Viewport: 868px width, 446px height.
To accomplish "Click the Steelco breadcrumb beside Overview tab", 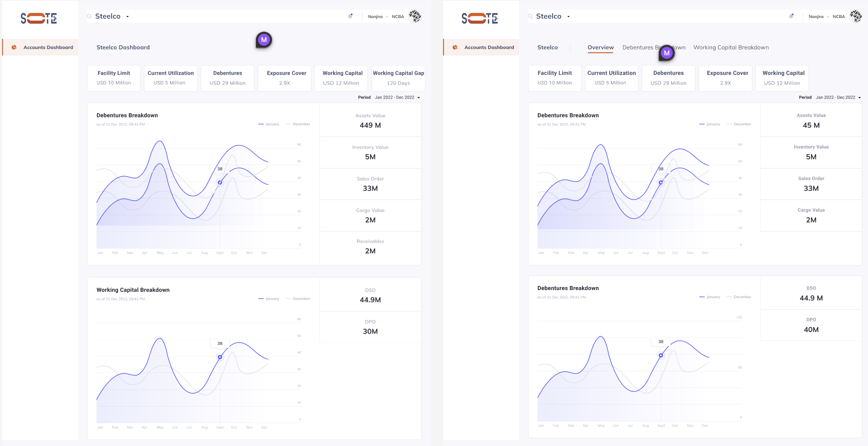I will tap(547, 47).
